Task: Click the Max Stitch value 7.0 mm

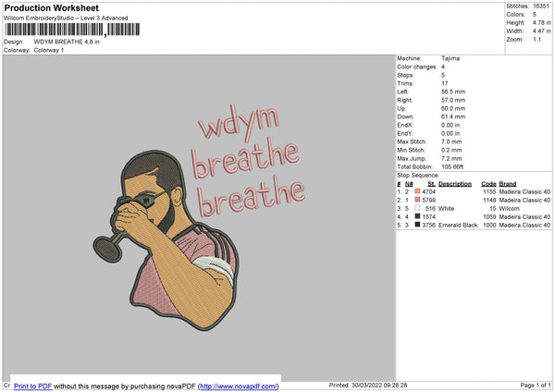Action: [x=451, y=141]
